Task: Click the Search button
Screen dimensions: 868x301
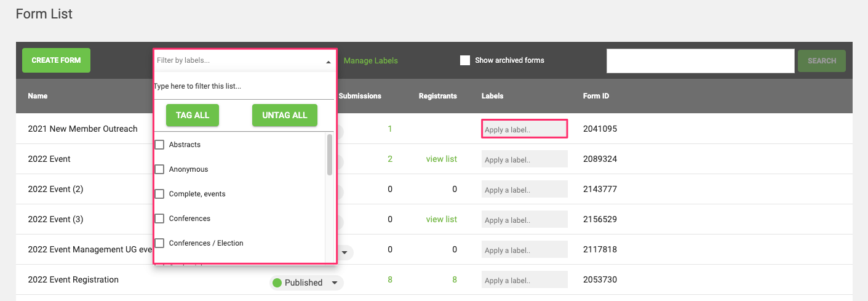Action: pyautogui.click(x=821, y=61)
